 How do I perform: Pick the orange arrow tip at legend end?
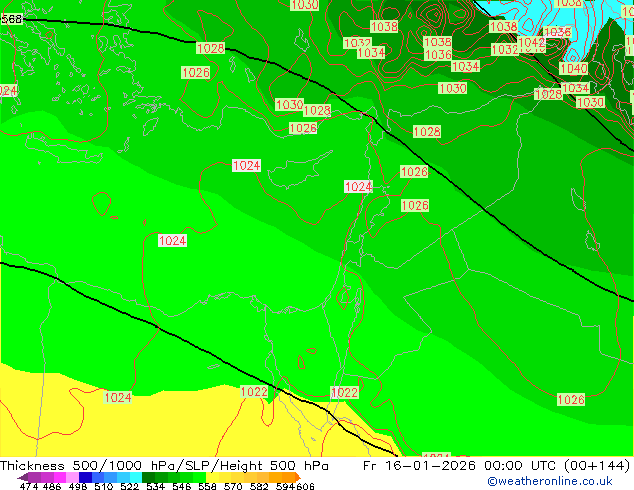click(x=297, y=477)
